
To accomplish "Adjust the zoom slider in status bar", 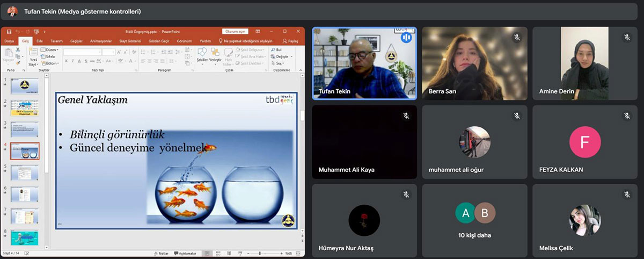I will coord(260,253).
